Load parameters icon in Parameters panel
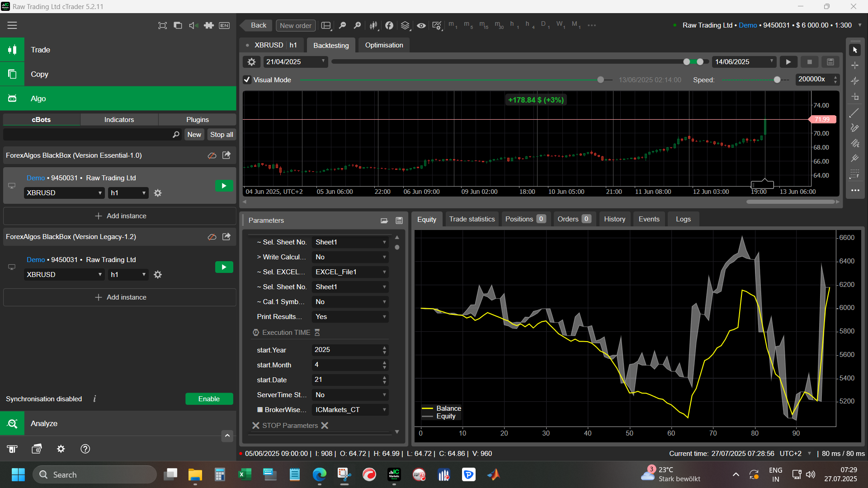868x488 pixels. point(384,221)
